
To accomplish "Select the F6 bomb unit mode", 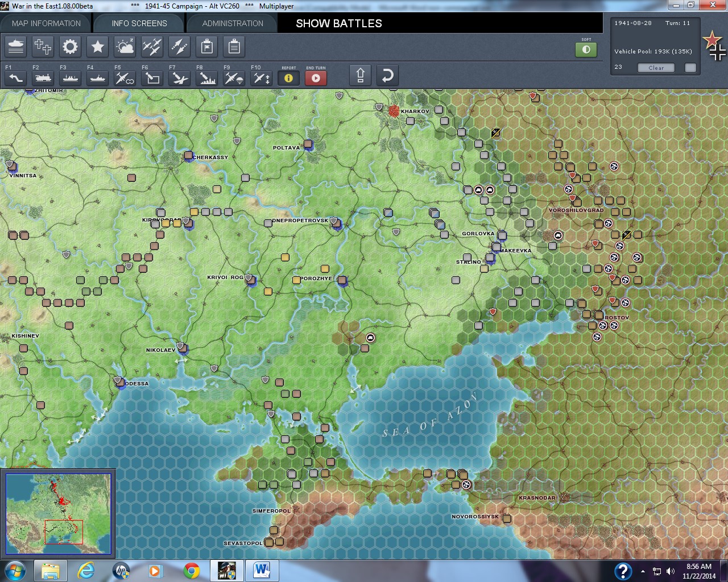I will pos(152,77).
